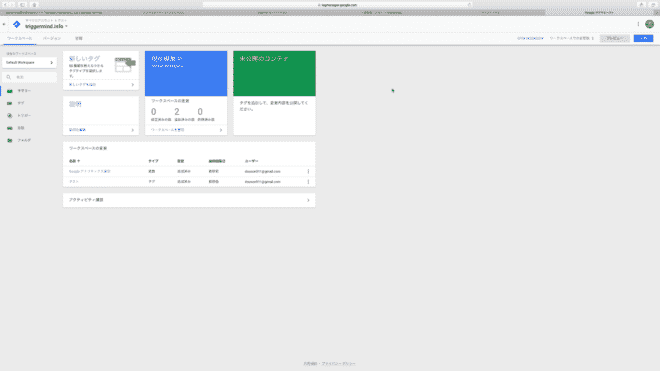The image size is (660, 371).
Task: Open the サマリー overview sidebar icon
Action: pos(10,91)
